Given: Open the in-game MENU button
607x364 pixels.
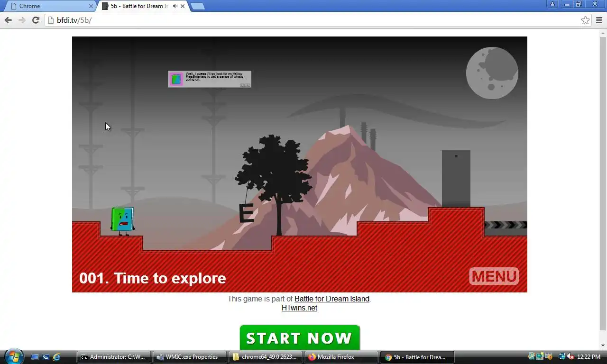Looking at the screenshot, I should click(494, 276).
